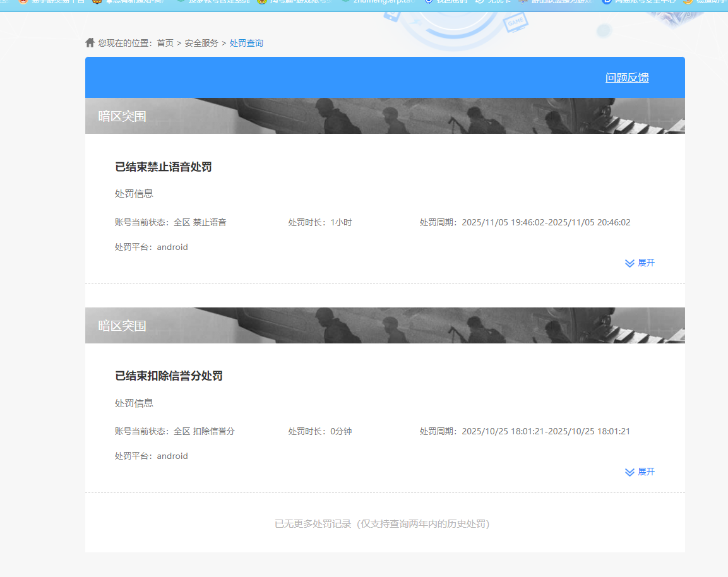Expand the 扣除信誉分 penalty record details
This screenshot has height=577, width=728.
click(x=640, y=472)
